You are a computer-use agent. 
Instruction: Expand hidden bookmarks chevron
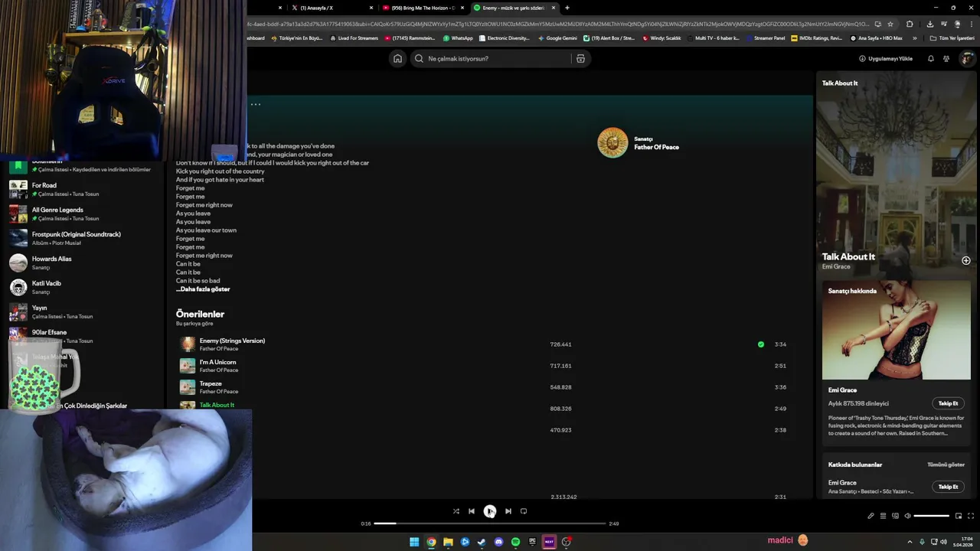point(914,38)
